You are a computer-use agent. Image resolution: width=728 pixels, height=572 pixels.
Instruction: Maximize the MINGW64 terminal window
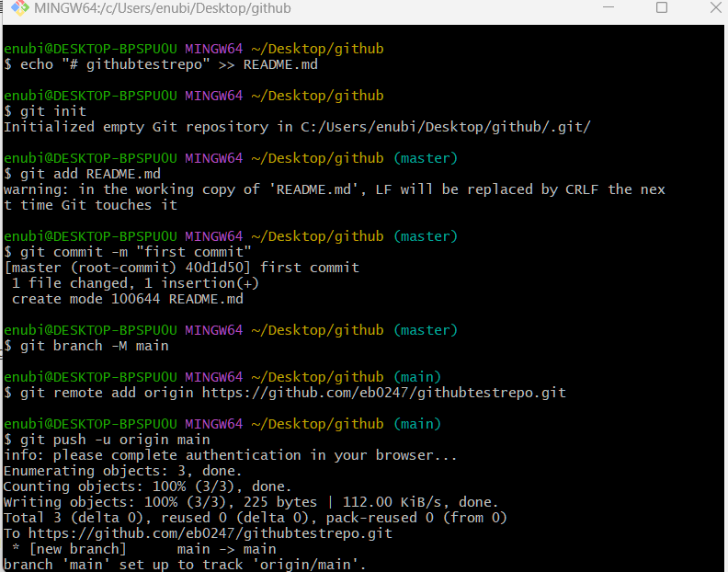point(662,7)
